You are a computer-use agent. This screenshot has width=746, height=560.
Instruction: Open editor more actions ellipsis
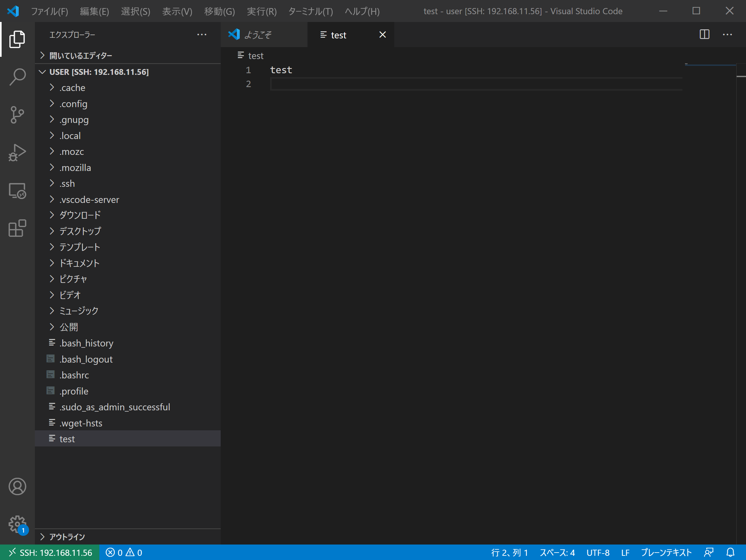coord(728,35)
